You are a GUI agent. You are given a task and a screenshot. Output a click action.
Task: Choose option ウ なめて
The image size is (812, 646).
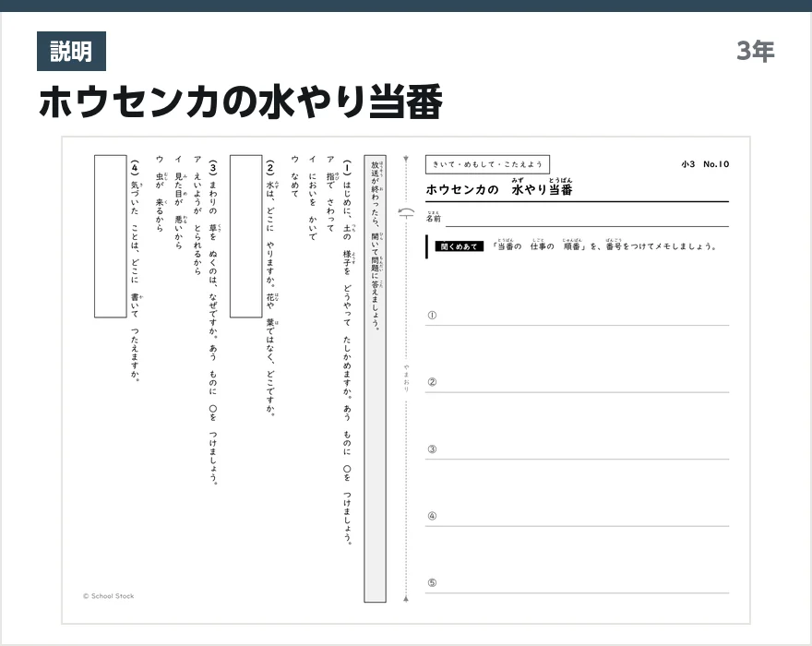(x=294, y=176)
